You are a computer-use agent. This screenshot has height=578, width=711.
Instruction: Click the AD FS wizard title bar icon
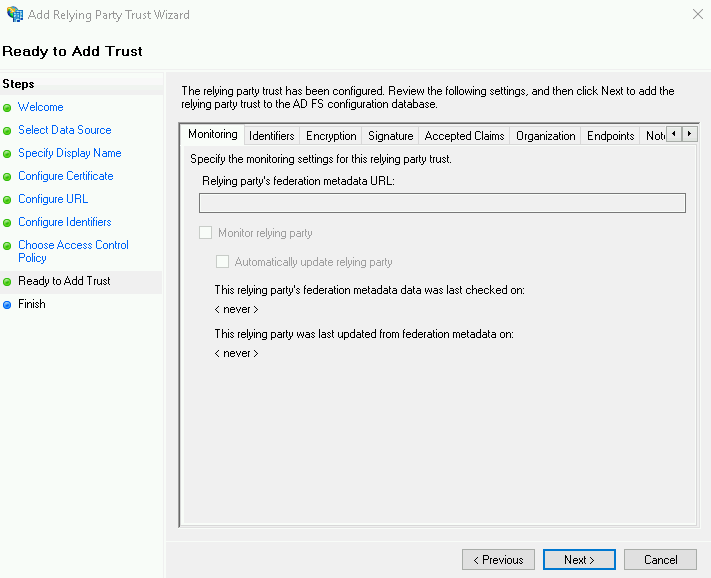coord(15,15)
